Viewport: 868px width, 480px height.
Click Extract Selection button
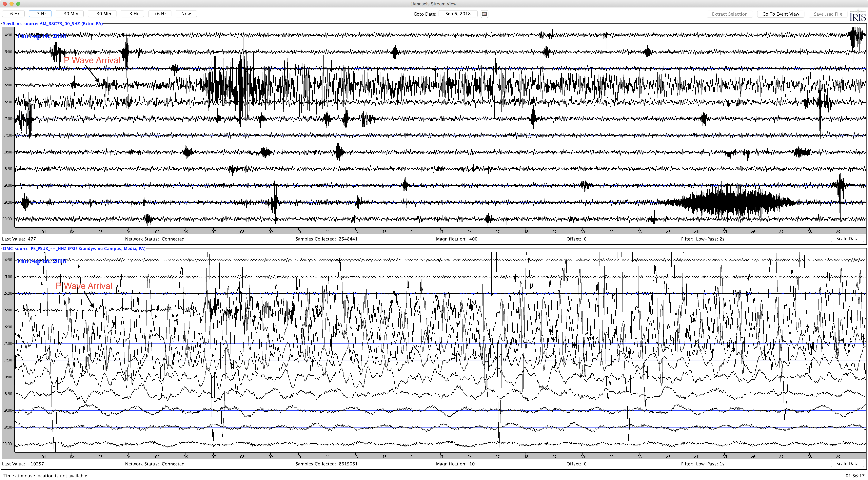coord(729,14)
